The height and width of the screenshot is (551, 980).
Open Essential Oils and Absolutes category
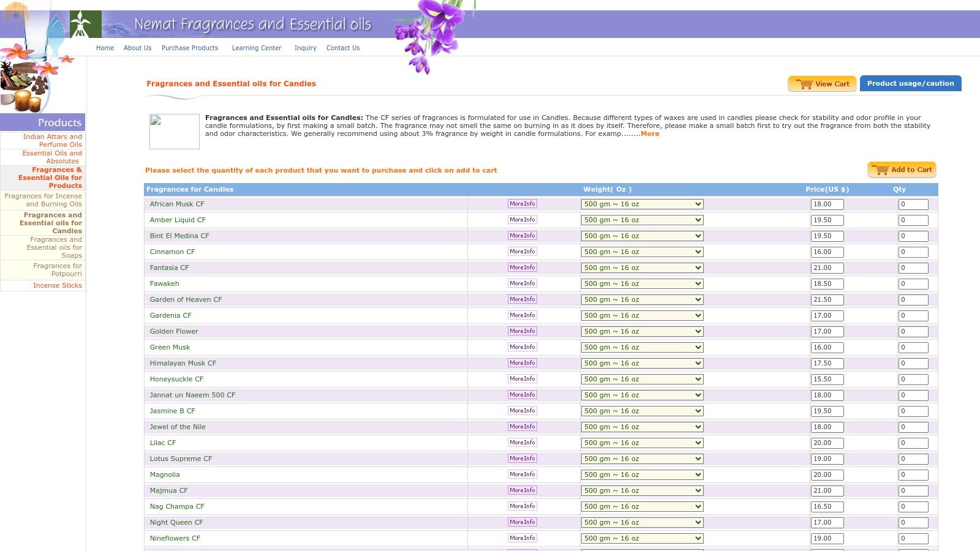coord(52,157)
